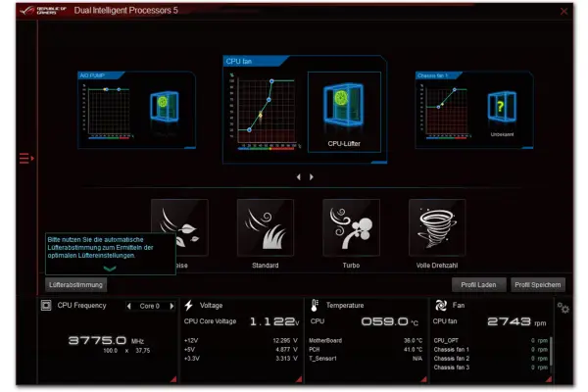Show the previous fan card
Viewport: 588px width, 392px height.
[299, 176]
